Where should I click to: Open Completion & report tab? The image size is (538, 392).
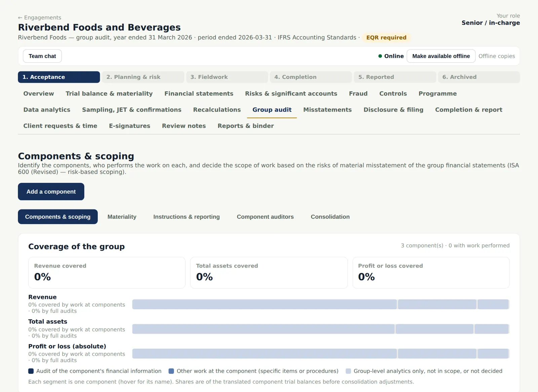(x=468, y=110)
